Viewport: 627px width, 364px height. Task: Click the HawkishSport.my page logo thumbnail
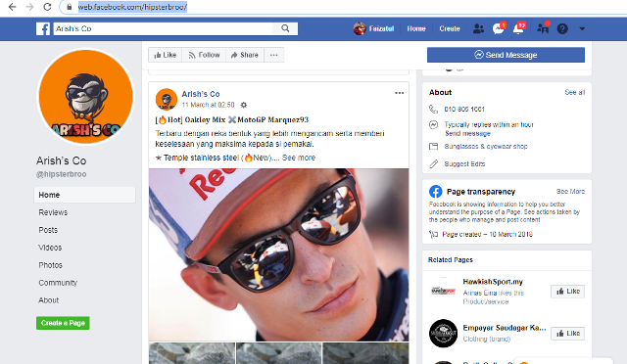point(443,291)
